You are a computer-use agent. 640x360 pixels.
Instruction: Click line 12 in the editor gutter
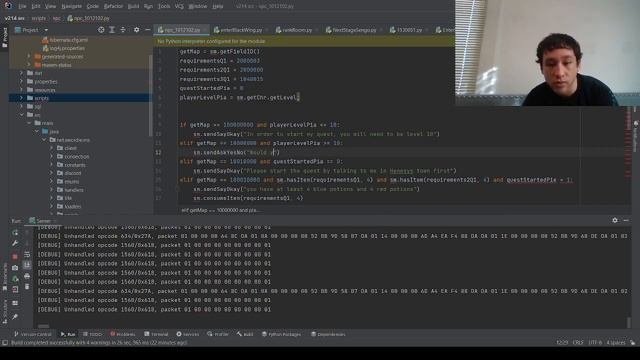click(158, 152)
